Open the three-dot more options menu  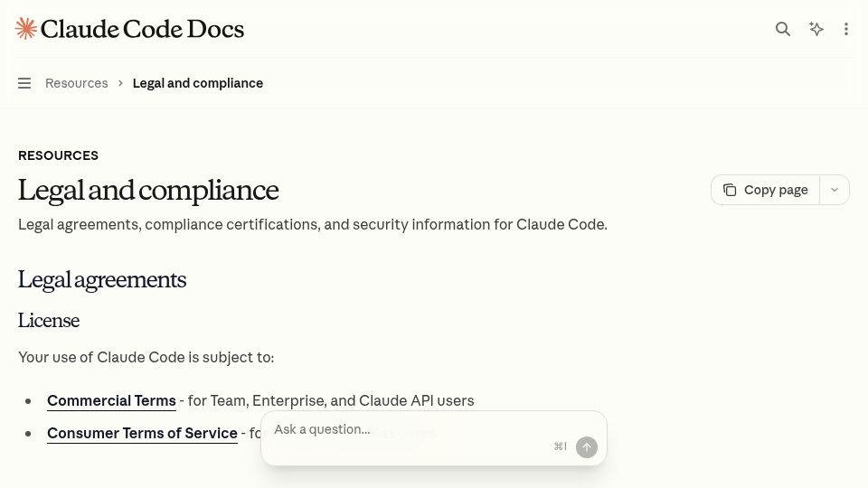[x=846, y=29]
